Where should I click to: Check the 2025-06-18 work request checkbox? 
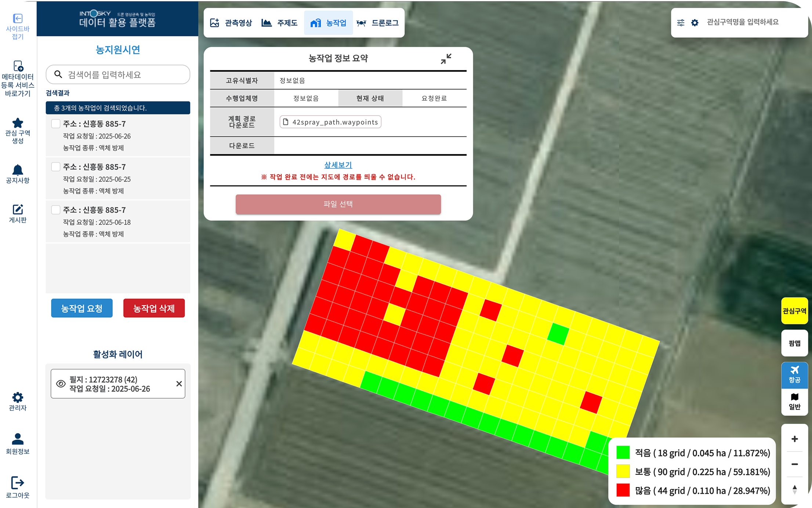pyautogui.click(x=56, y=210)
